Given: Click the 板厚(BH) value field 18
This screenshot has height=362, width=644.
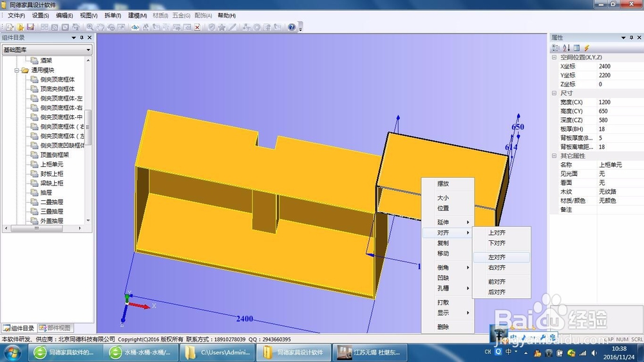Looking at the screenshot, I should [620, 129].
